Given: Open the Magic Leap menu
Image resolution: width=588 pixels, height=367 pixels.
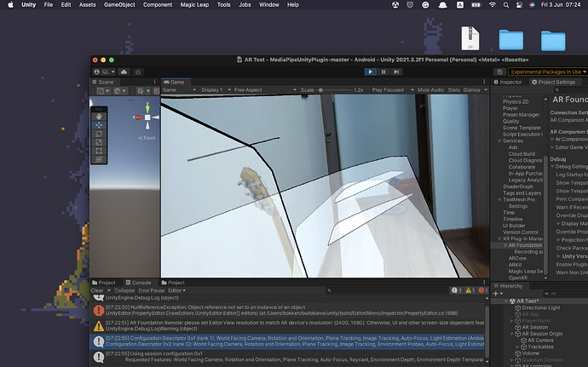Looking at the screenshot, I should tap(194, 5).
